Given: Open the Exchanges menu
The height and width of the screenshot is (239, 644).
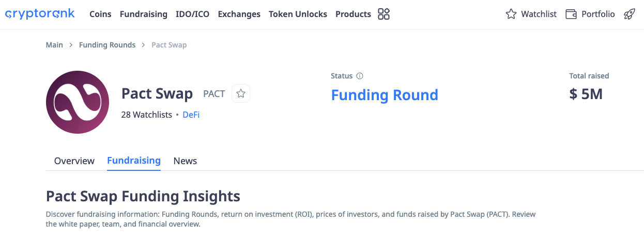Looking at the screenshot, I should (239, 14).
